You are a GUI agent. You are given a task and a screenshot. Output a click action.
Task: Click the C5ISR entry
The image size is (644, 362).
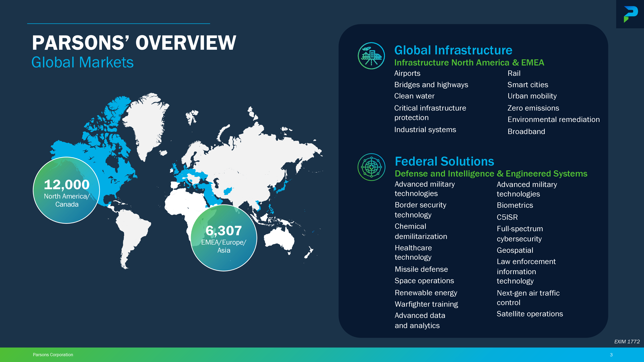pyautogui.click(x=507, y=217)
